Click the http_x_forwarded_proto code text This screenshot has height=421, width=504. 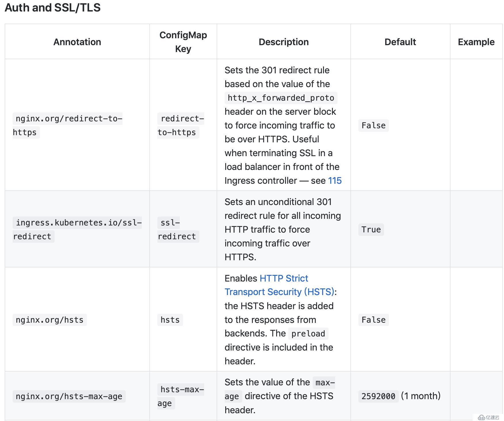tap(281, 98)
